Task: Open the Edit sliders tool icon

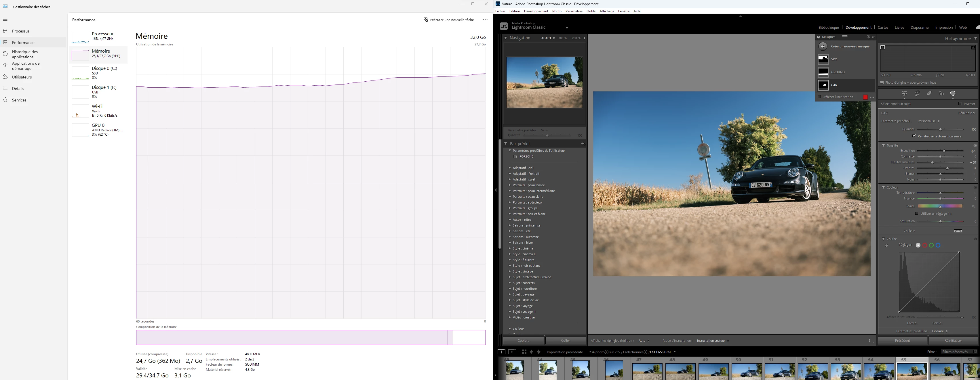Action: (904, 93)
